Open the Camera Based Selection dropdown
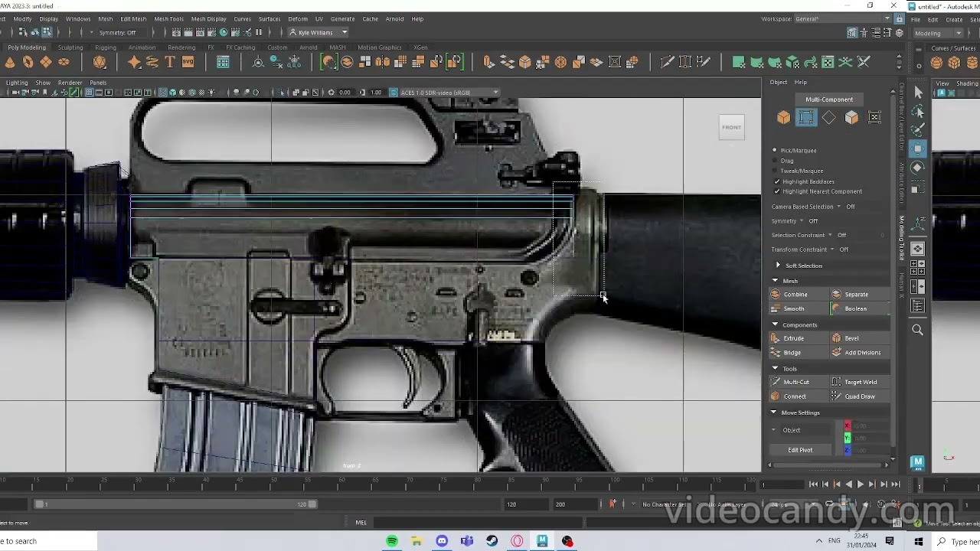 (x=838, y=207)
